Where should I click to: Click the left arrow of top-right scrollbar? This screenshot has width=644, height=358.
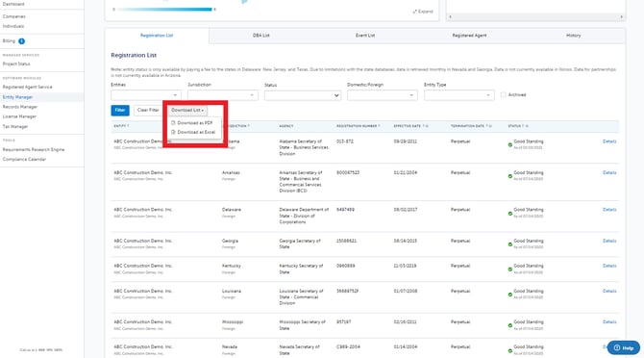(451, 17)
